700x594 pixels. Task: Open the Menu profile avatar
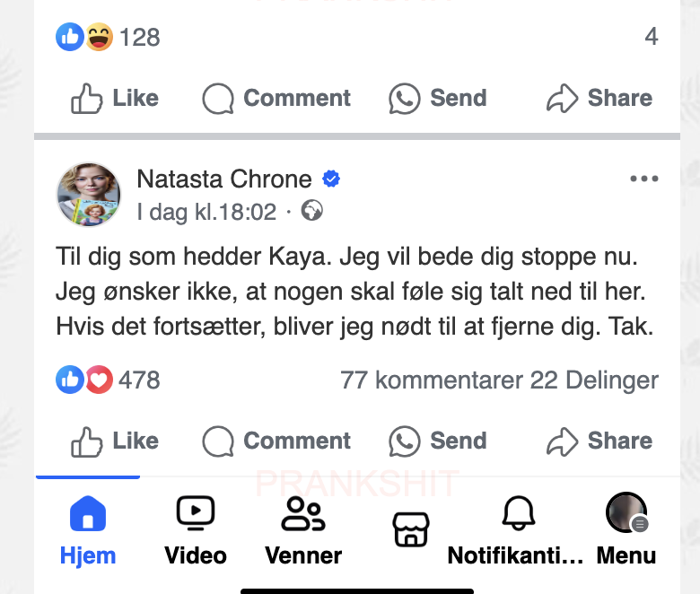(626, 531)
